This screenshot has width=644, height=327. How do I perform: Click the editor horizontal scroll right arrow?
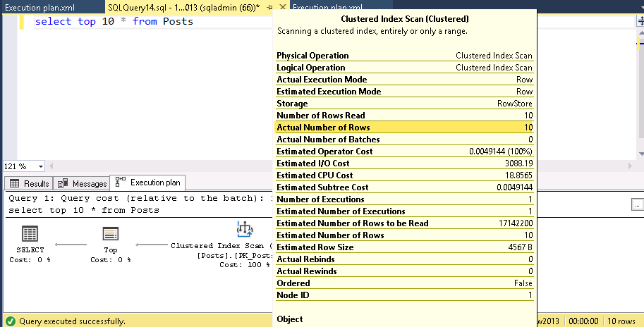coord(631,166)
